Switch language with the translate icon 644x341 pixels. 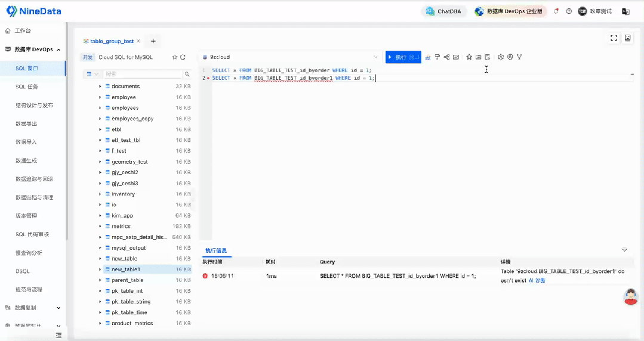pos(625,11)
